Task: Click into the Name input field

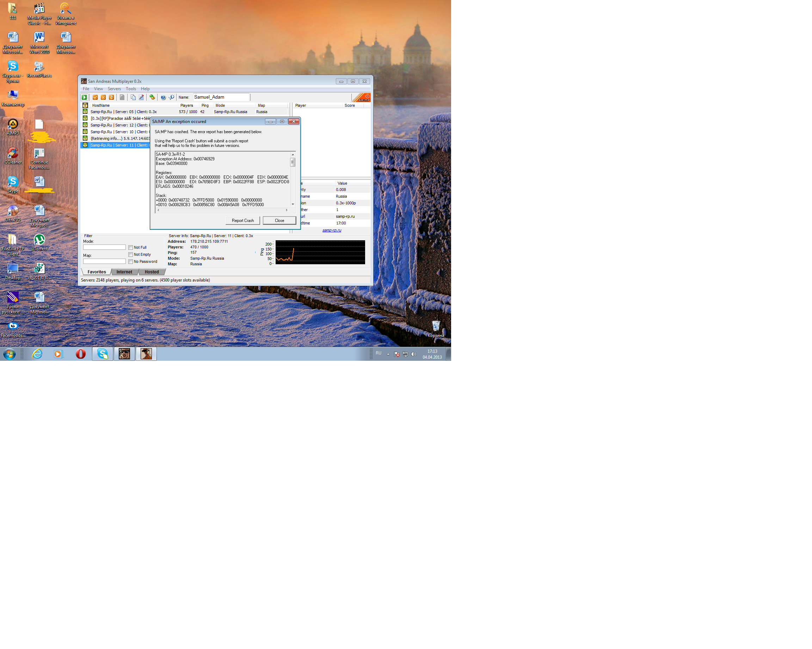Action: coord(221,97)
